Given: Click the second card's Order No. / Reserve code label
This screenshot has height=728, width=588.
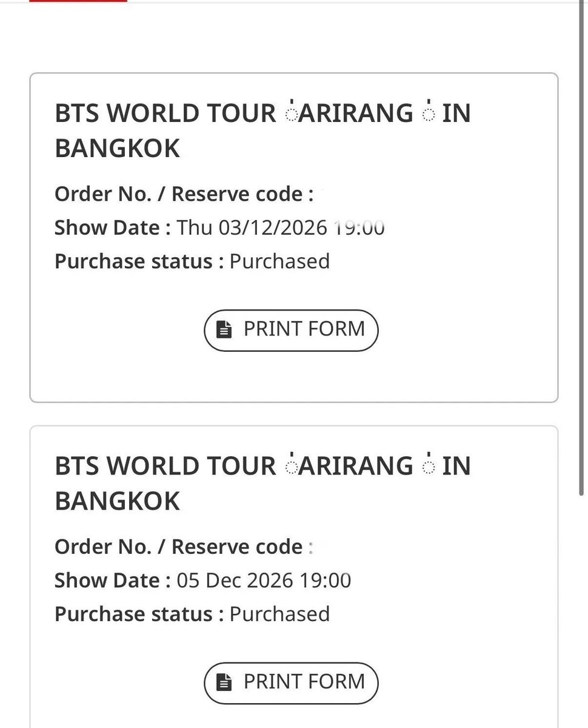Looking at the screenshot, I should (x=184, y=547).
